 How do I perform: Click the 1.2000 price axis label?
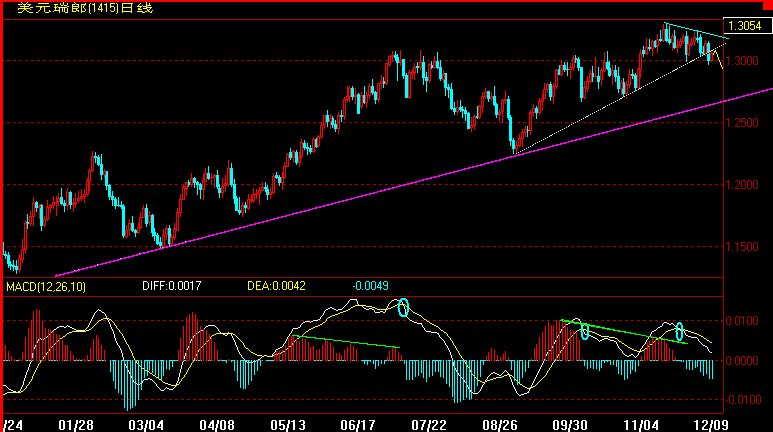[742, 185]
